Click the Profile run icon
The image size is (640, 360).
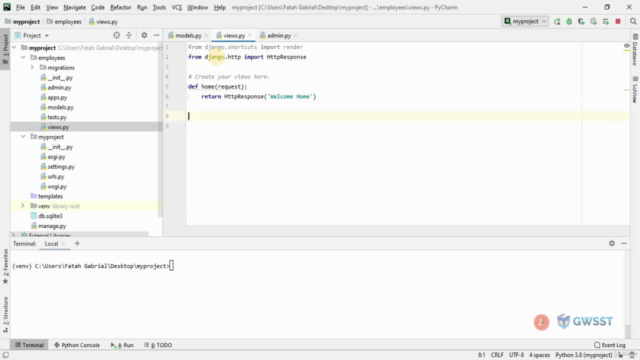[x=593, y=22]
